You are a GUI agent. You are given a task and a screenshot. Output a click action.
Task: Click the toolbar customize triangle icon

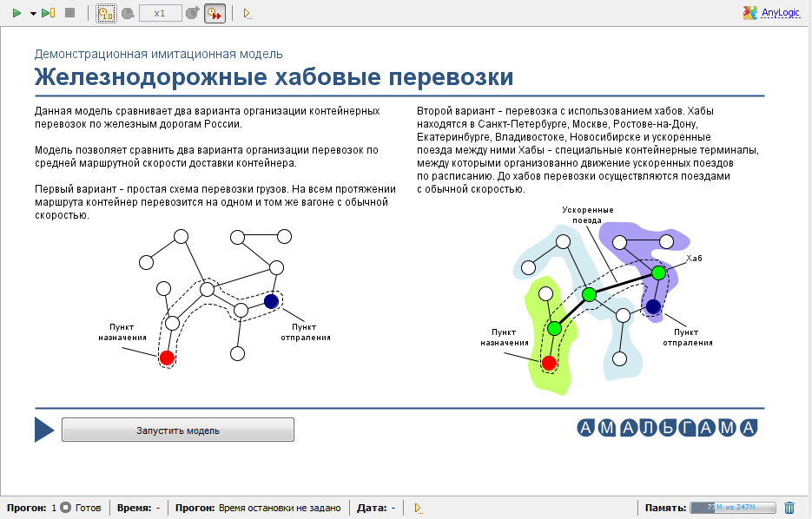tap(248, 14)
